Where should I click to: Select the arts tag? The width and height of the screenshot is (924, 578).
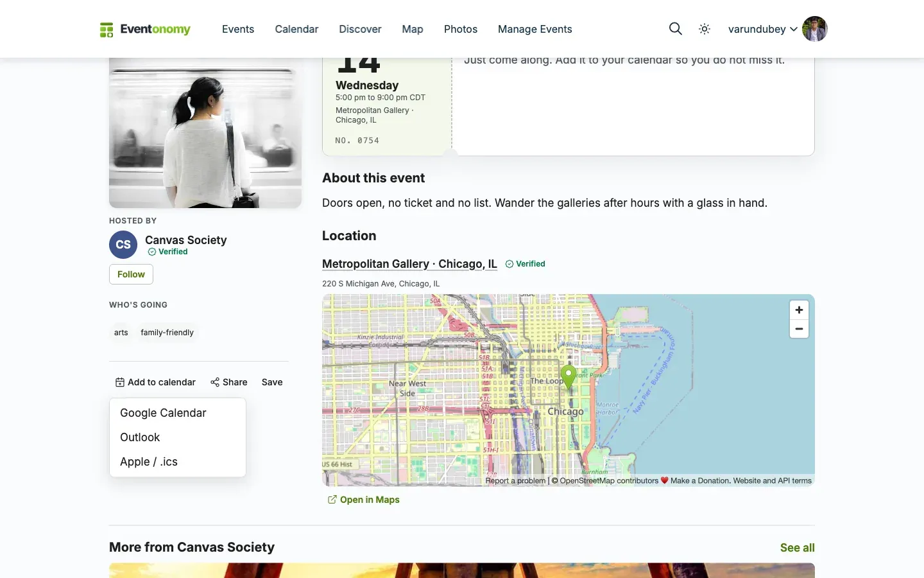[121, 333]
